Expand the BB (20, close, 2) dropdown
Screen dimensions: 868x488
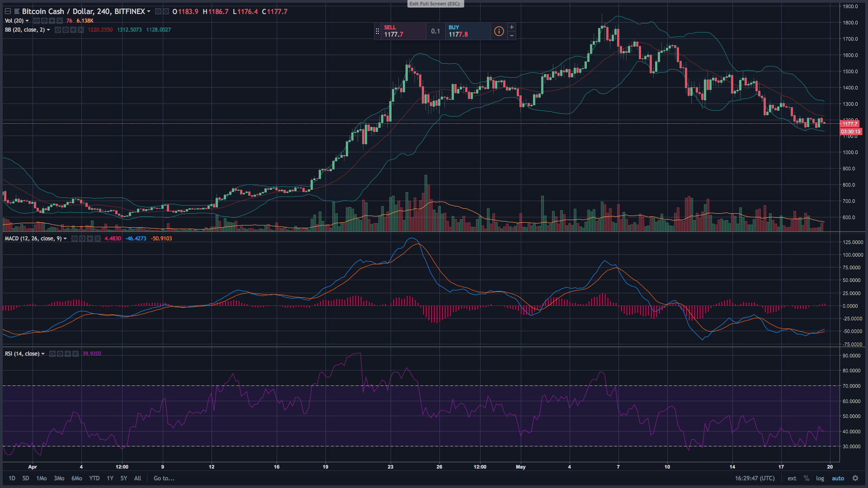48,30
